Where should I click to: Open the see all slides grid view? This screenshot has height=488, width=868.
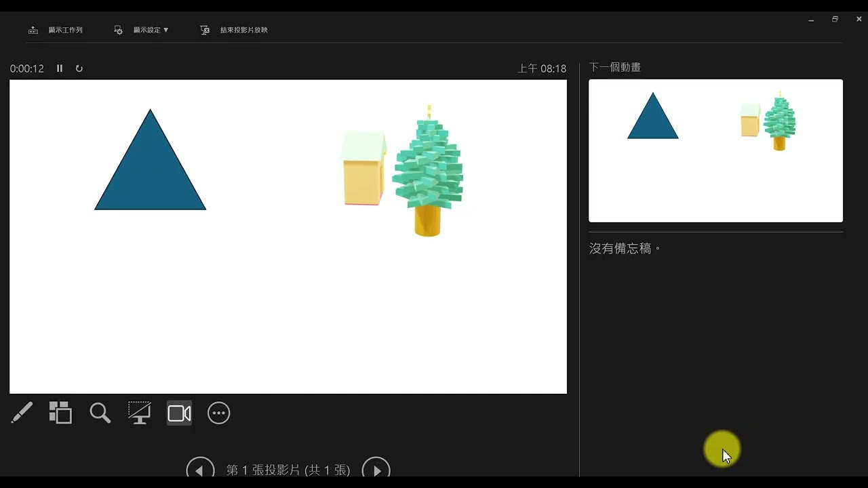point(60,413)
